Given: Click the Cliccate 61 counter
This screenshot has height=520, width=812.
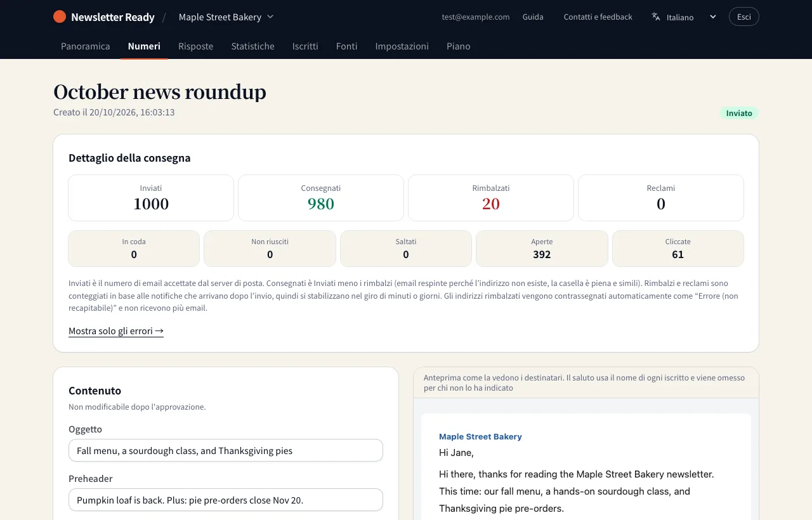Looking at the screenshot, I should tap(678, 249).
